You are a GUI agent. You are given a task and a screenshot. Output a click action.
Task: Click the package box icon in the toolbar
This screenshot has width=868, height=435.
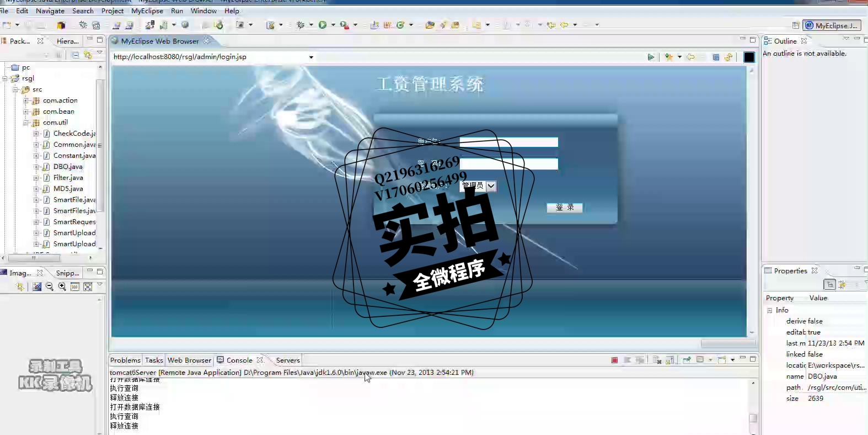pyautogui.click(x=61, y=25)
